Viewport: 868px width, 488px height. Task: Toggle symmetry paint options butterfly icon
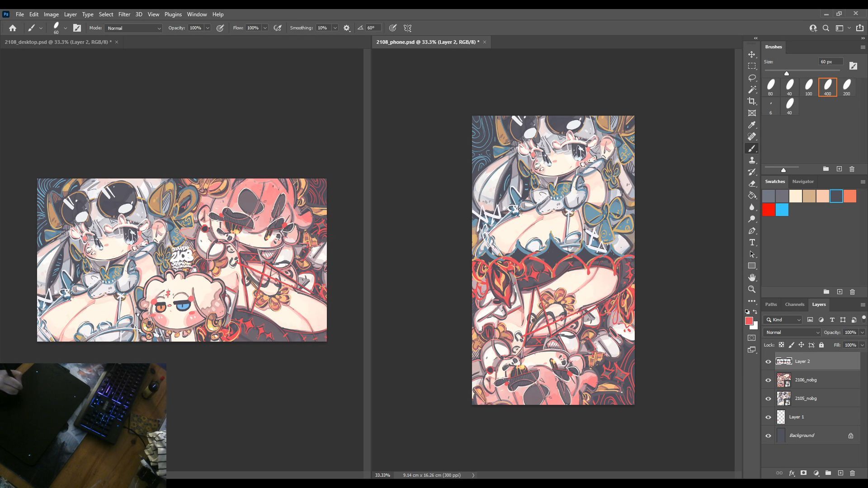[x=407, y=28]
